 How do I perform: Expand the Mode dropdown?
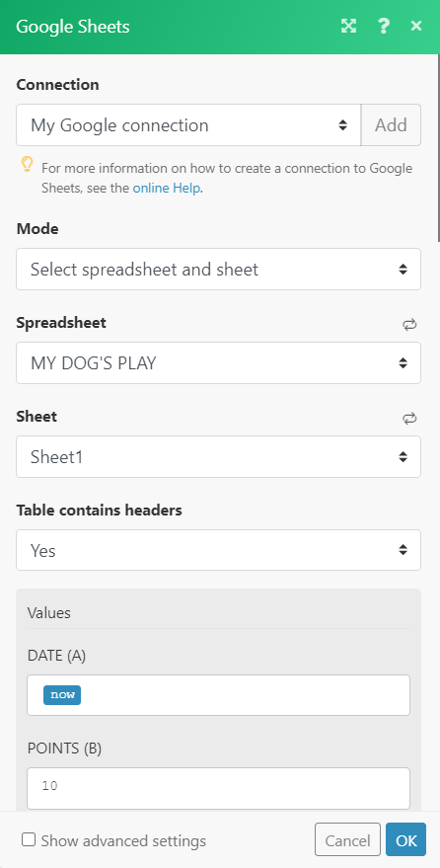(218, 269)
